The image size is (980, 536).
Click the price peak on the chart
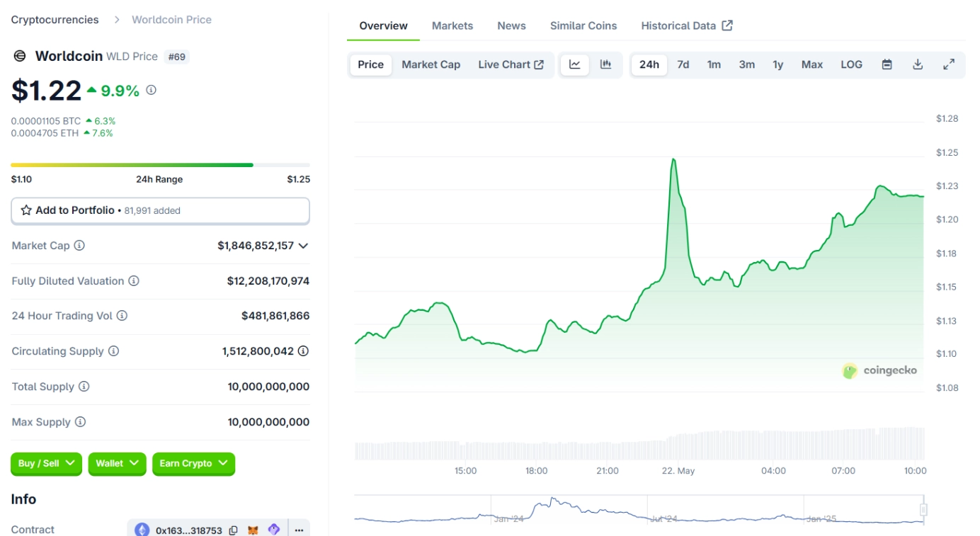coord(673,159)
